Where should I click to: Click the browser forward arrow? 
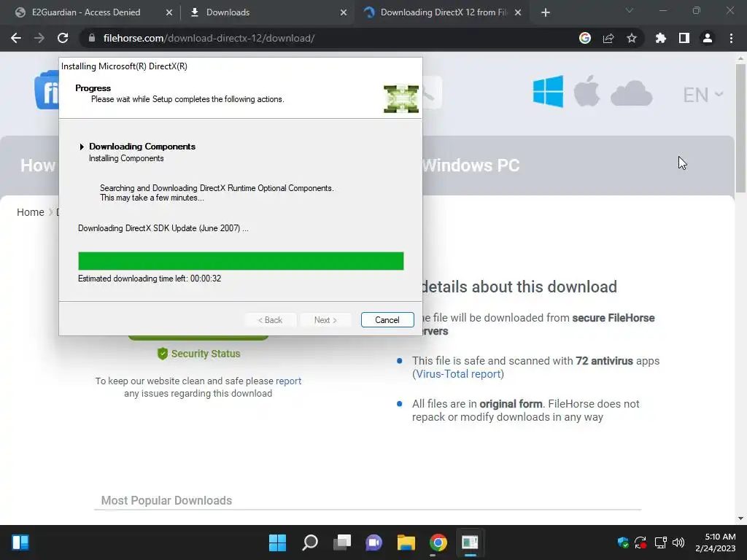tap(39, 38)
